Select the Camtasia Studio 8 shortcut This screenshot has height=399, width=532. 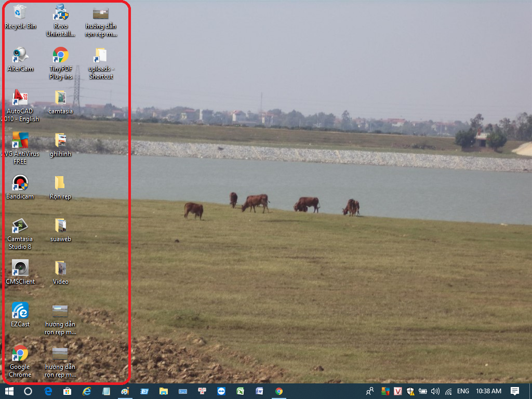point(20,225)
